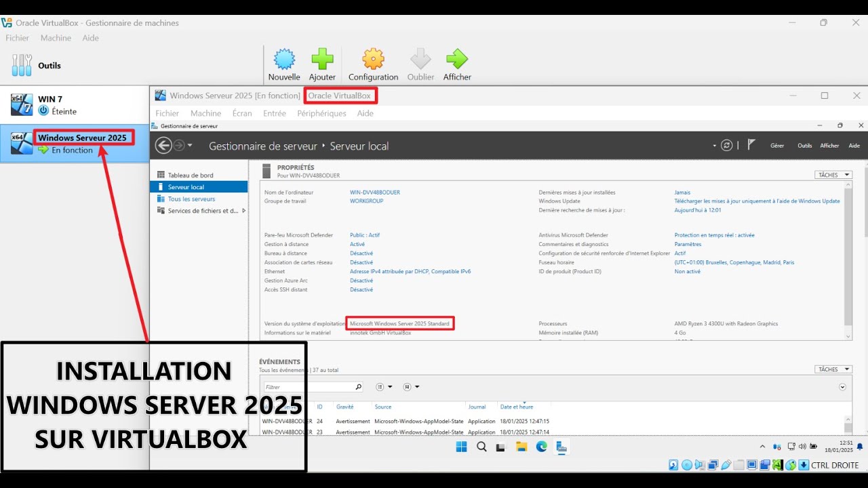Click Bureau à distance Désactivé link

361,253
